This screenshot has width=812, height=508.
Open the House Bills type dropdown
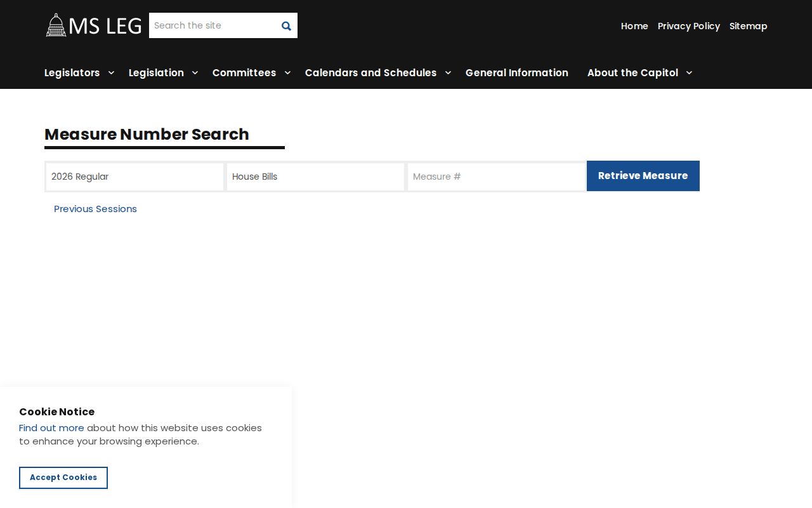(x=315, y=177)
